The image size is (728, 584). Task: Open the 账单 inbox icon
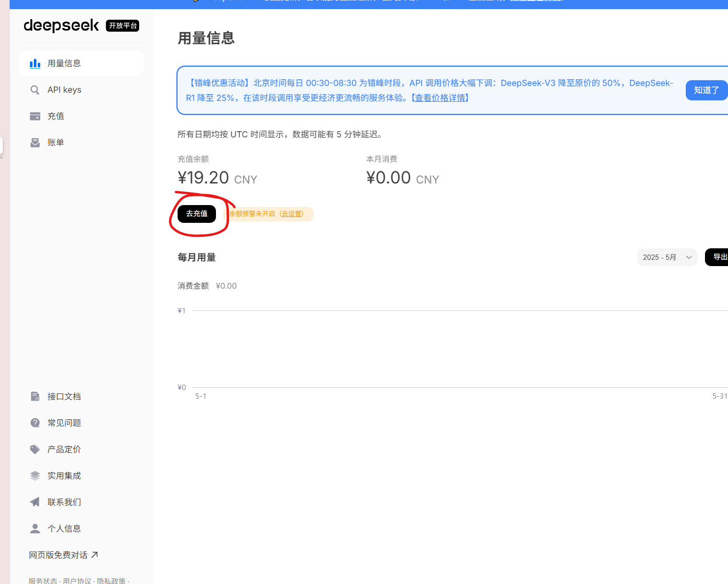pos(35,143)
